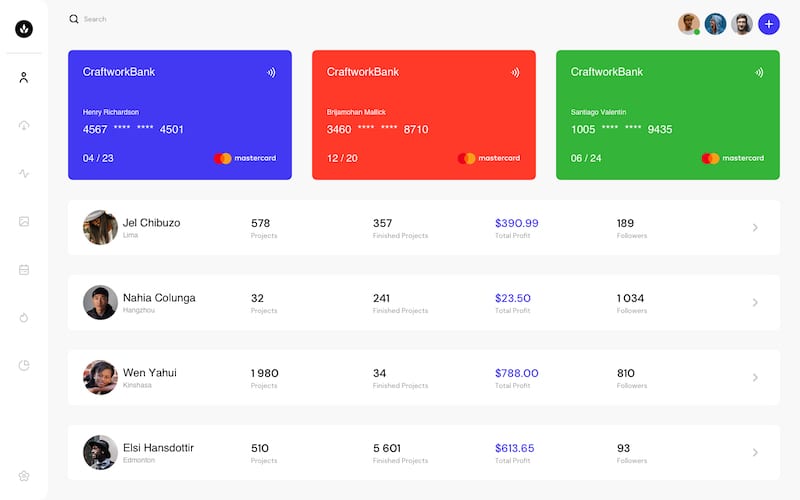Screen dimensions: 800x500
Task: Open Jel Chibuzo's $390.99 total profit
Action: click(x=516, y=223)
